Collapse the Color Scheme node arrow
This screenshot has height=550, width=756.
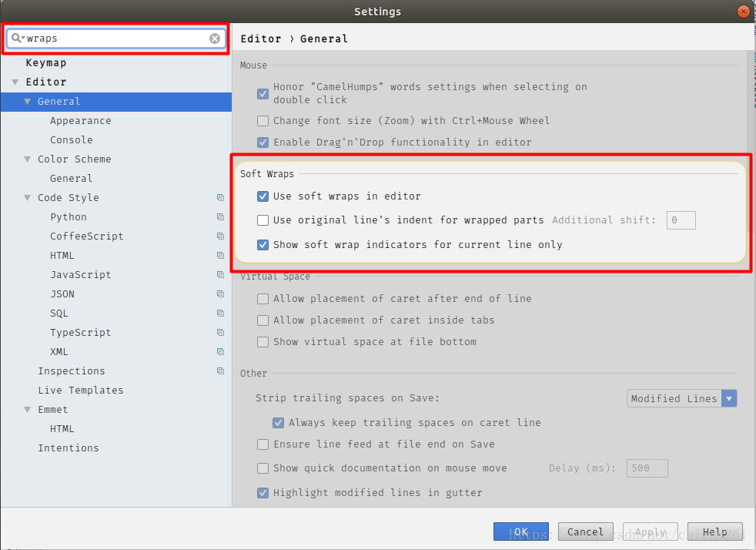[x=28, y=159]
